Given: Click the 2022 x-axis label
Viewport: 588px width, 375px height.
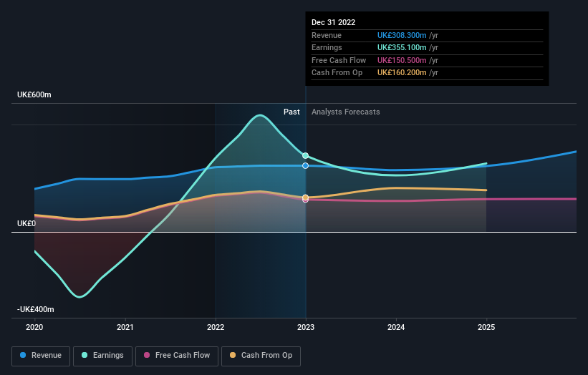Looking at the screenshot, I should (216, 328).
